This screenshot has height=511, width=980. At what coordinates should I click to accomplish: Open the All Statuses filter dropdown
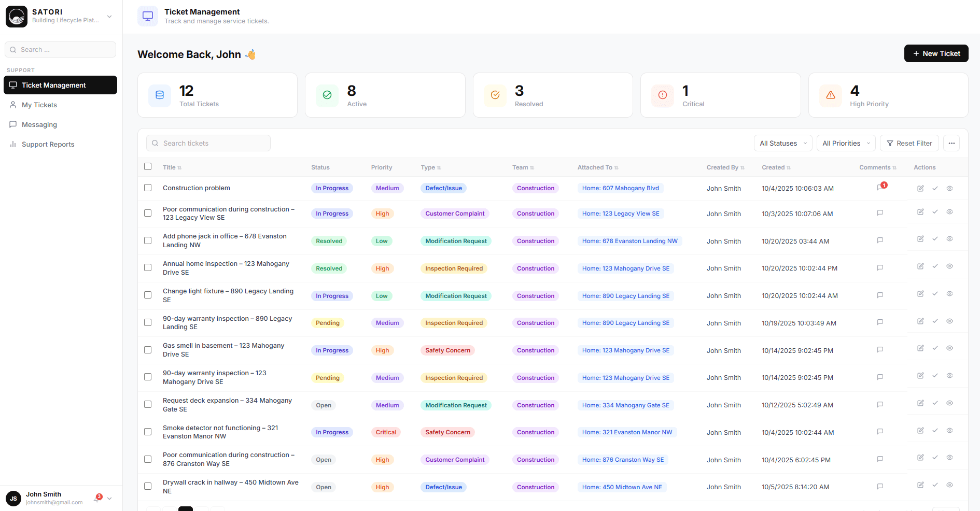click(783, 143)
